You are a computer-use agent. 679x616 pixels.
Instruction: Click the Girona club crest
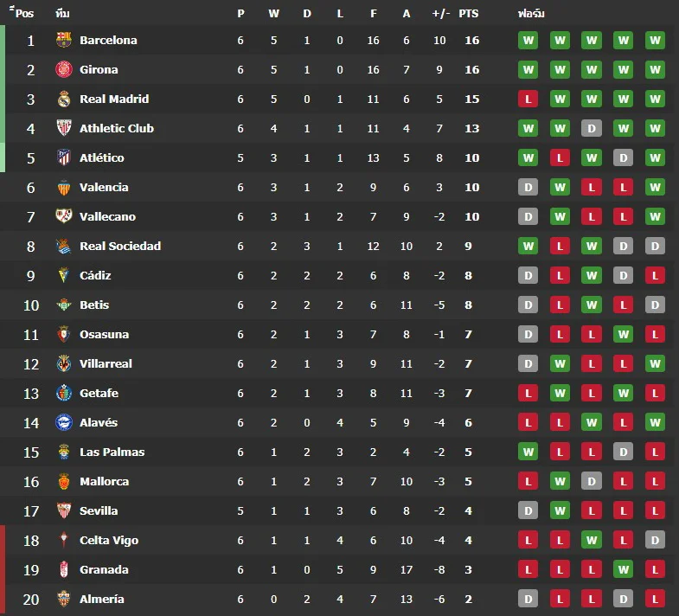pyautogui.click(x=64, y=69)
